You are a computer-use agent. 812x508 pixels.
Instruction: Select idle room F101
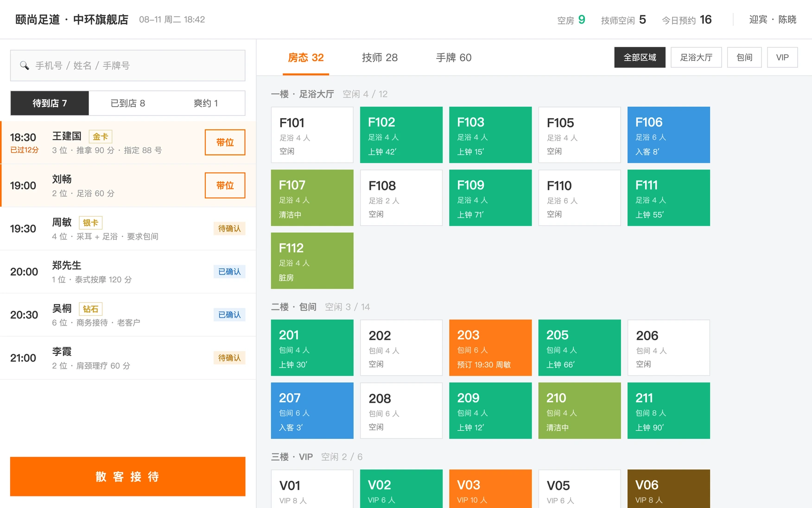click(312, 135)
